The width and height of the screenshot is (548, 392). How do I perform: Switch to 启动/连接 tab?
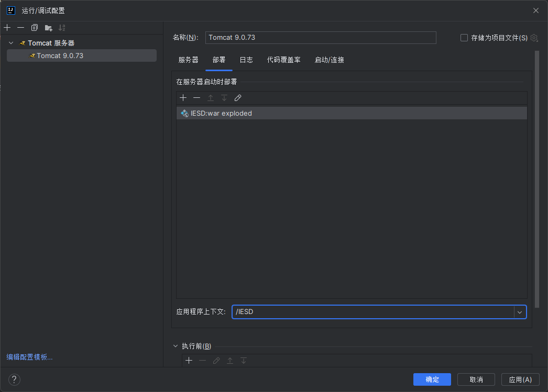329,60
